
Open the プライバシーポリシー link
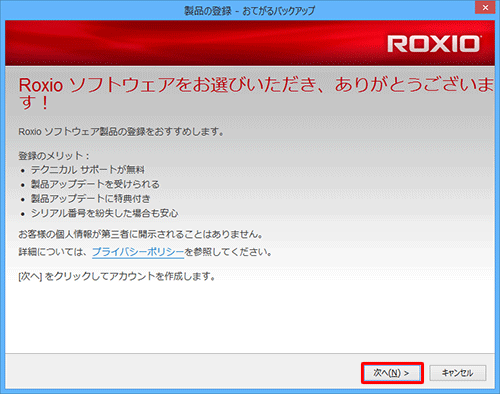138,252
